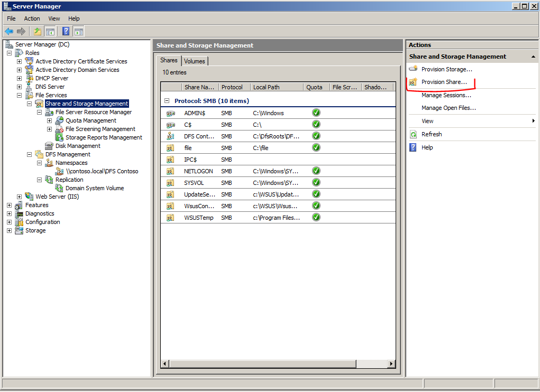Select the Shares tab
Image resolution: width=540 pixels, height=392 pixels.
pos(169,60)
